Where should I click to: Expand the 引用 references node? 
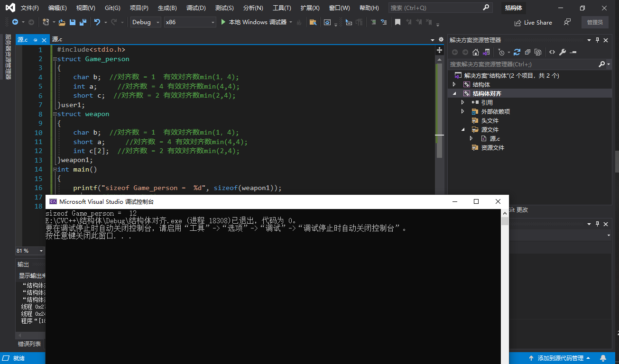coord(463,102)
